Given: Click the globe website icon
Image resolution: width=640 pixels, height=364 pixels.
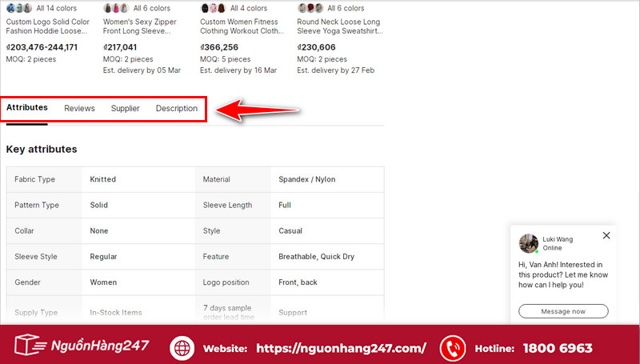Looking at the screenshot, I should click(182, 348).
